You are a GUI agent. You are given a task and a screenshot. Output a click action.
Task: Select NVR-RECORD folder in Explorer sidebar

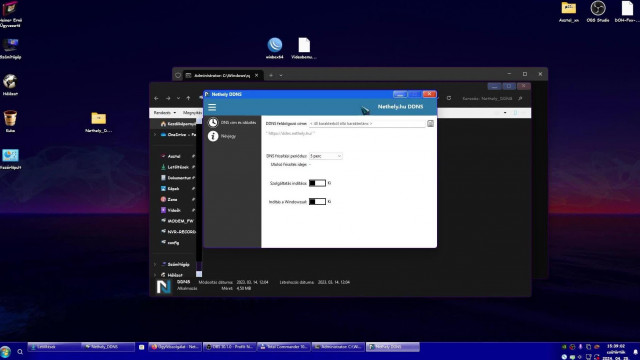pos(178,232)
